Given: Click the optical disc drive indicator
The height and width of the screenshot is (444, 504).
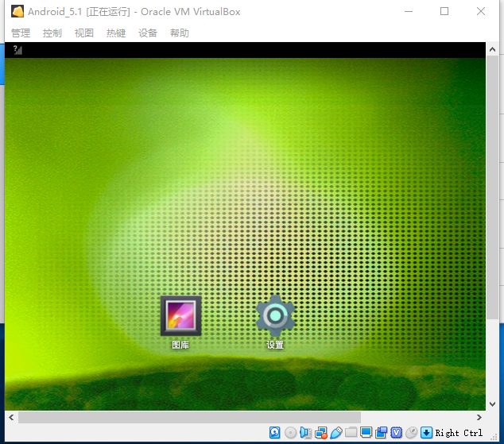Looking at the screenshot, I should [x=291, y=433].
